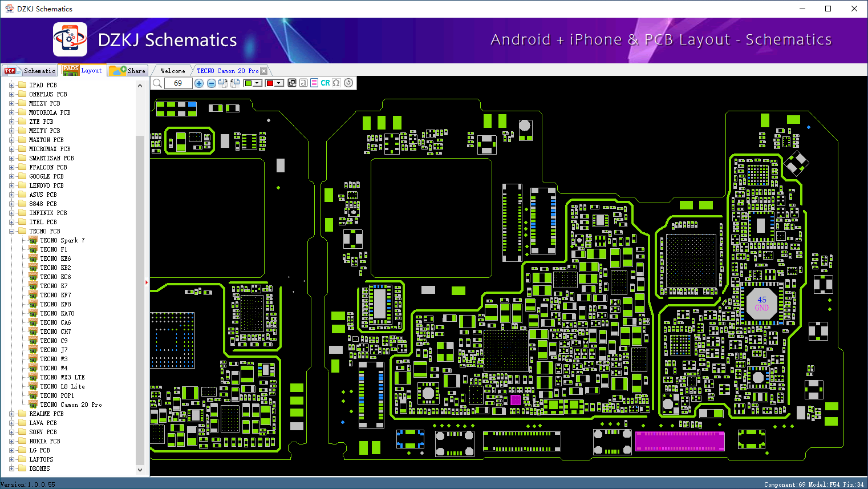Select the ITEL PCB folder label

pyautogui.click(x=43, y=222)
